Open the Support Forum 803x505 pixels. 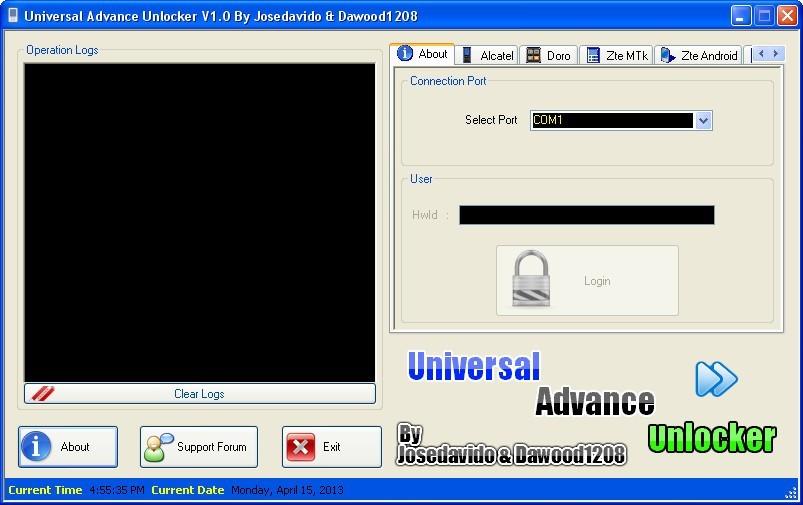[199, 447]
